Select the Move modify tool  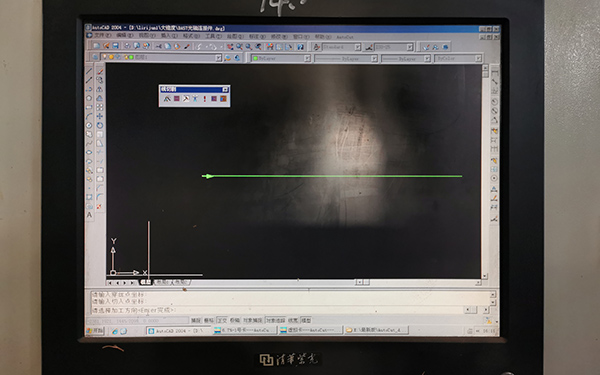pos(100,116)
